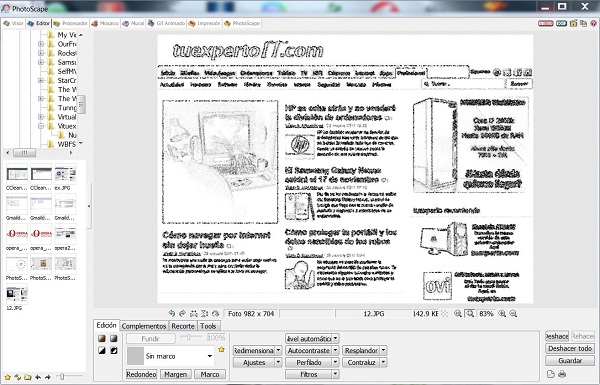Click the thumbnail size slider under thumbnails
The image size is (600, 385).
pos(69,377)
